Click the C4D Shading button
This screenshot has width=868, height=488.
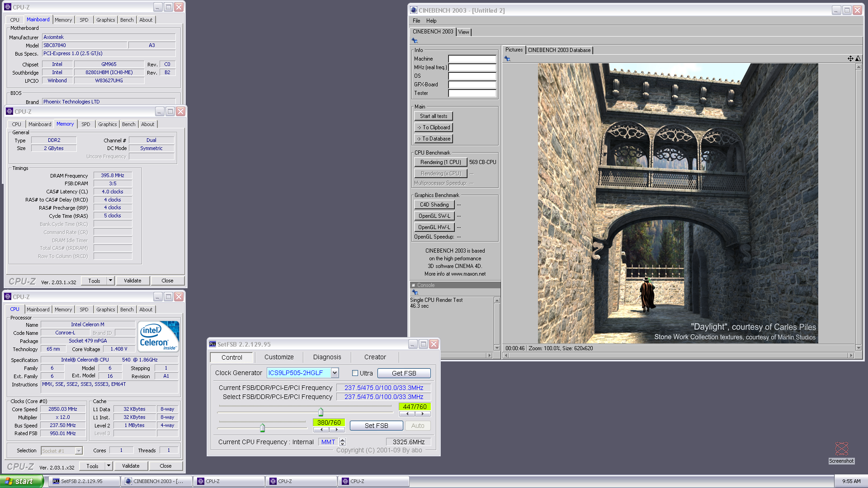click(x=434, y=205)
